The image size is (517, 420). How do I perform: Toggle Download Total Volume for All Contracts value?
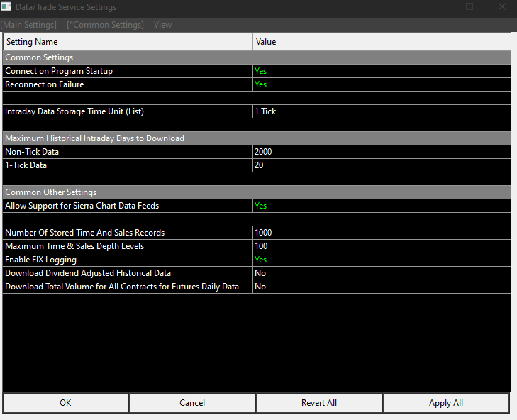pyautogui.click(x=382, y=287)
